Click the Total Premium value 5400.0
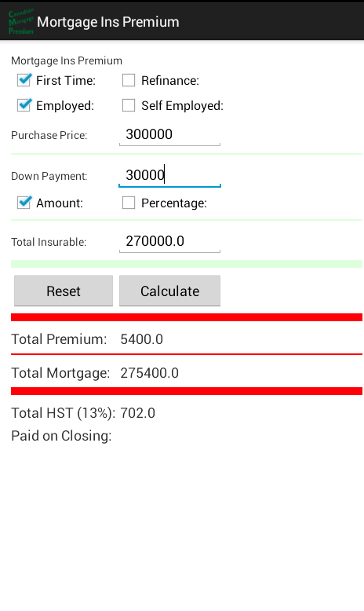This screenshot has width=364, height=611. pyautogui.click(x=141, y=339)
